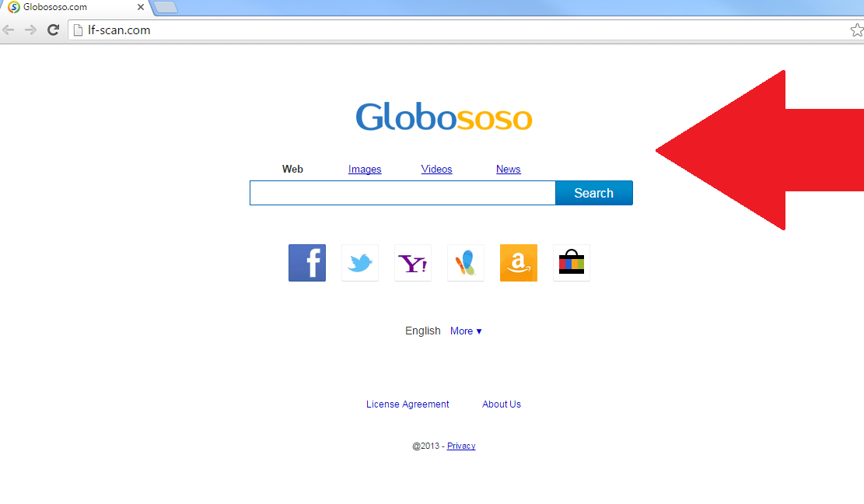Select the English language option

pyautogui.click(x=422, y=331)
